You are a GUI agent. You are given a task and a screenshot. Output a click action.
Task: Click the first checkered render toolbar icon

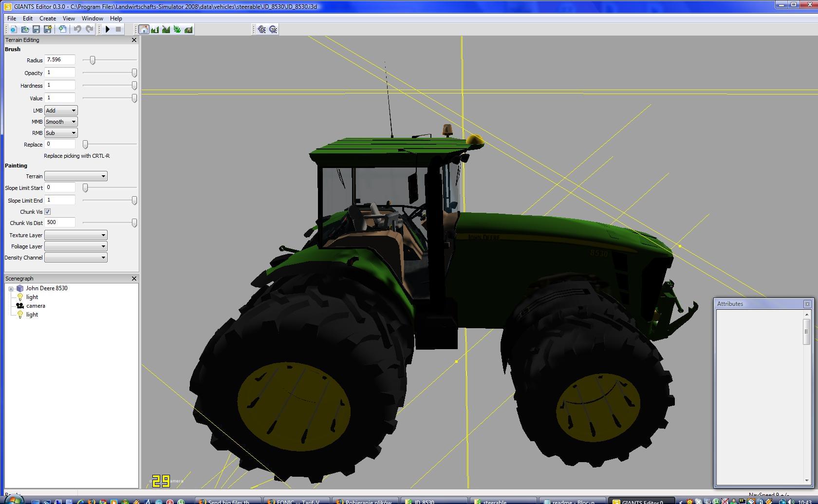[262, 30]
